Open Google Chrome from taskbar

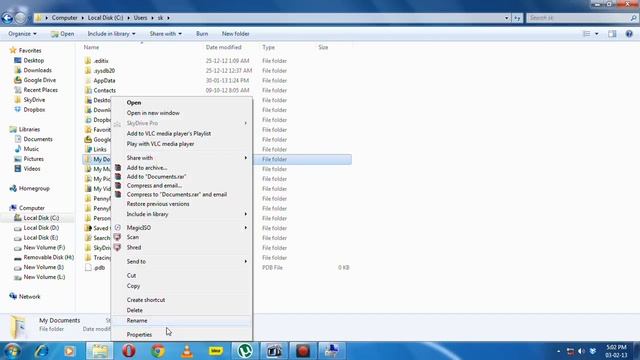[158, 351]
